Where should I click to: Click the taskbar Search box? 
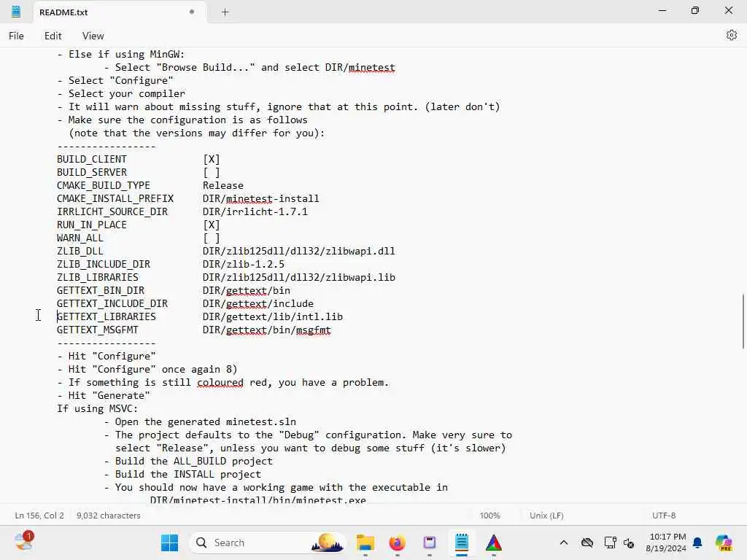268,542
